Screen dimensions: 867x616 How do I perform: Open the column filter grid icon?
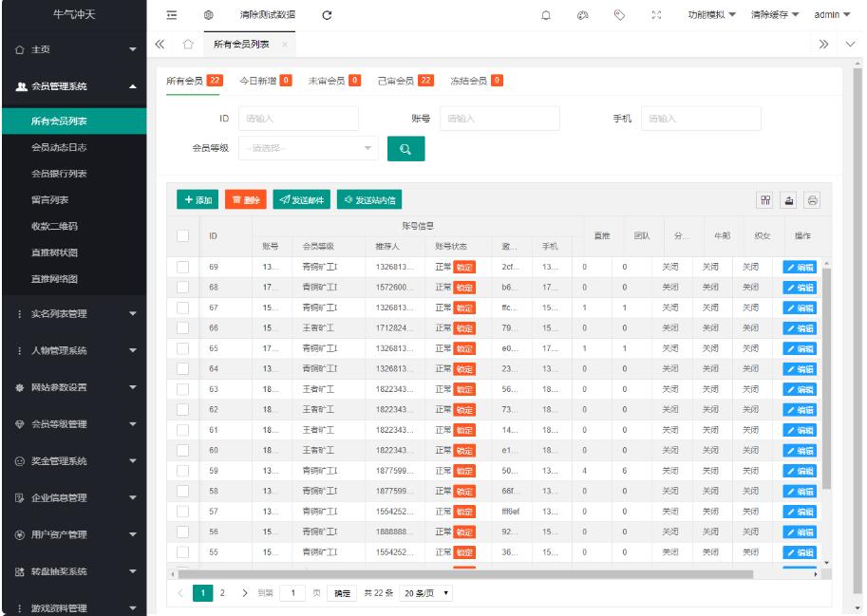764,198
